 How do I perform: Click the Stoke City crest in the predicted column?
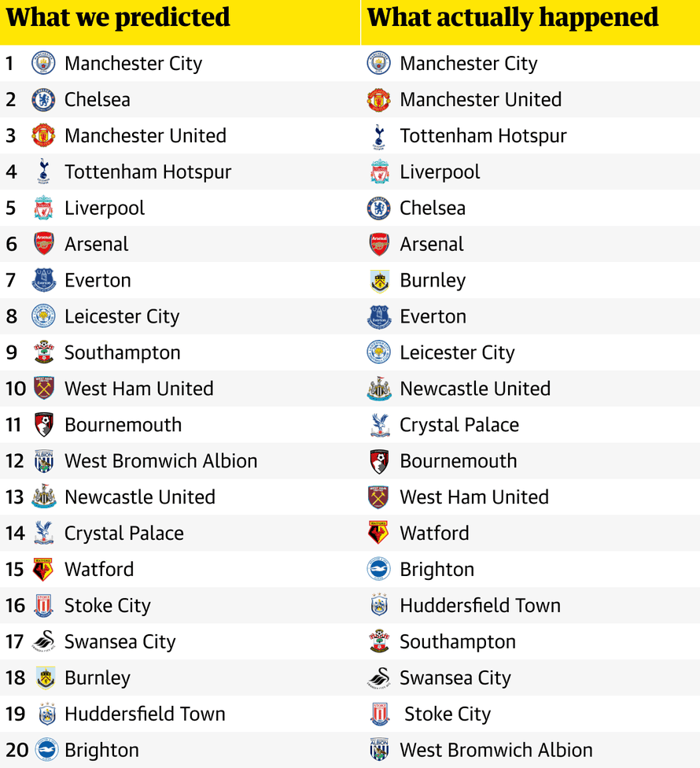coord(43,606)
